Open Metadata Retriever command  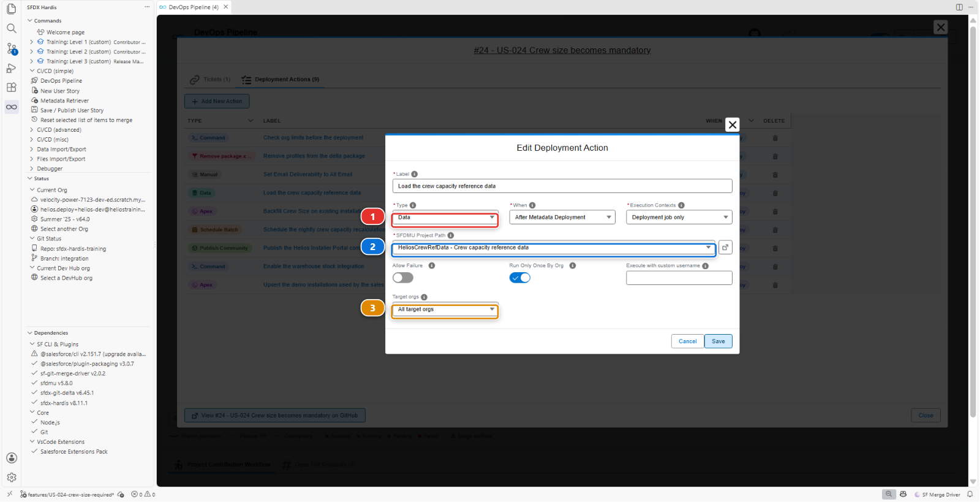tap(64, 101)
